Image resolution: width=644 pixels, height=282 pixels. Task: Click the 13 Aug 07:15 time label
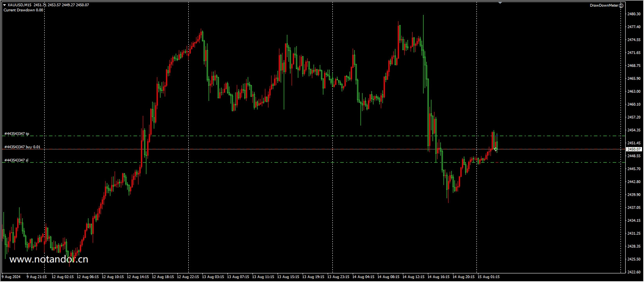pos(238,277)
